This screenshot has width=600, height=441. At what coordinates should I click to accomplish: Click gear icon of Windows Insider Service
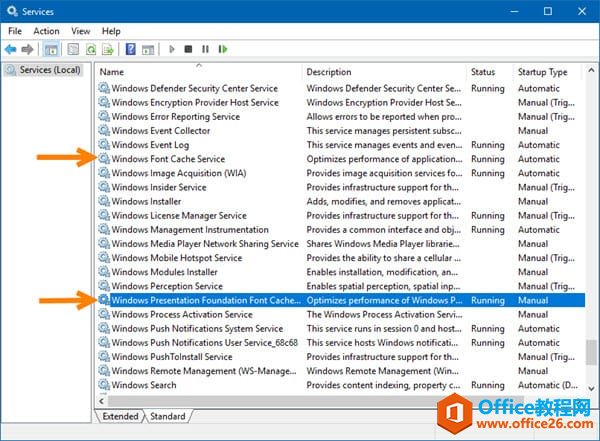[x=104, y=187]
